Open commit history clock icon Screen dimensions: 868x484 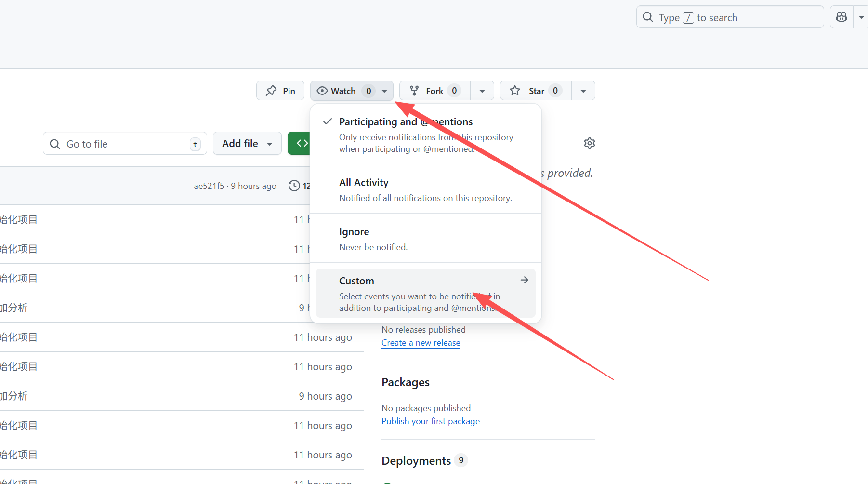coord(294,186)
